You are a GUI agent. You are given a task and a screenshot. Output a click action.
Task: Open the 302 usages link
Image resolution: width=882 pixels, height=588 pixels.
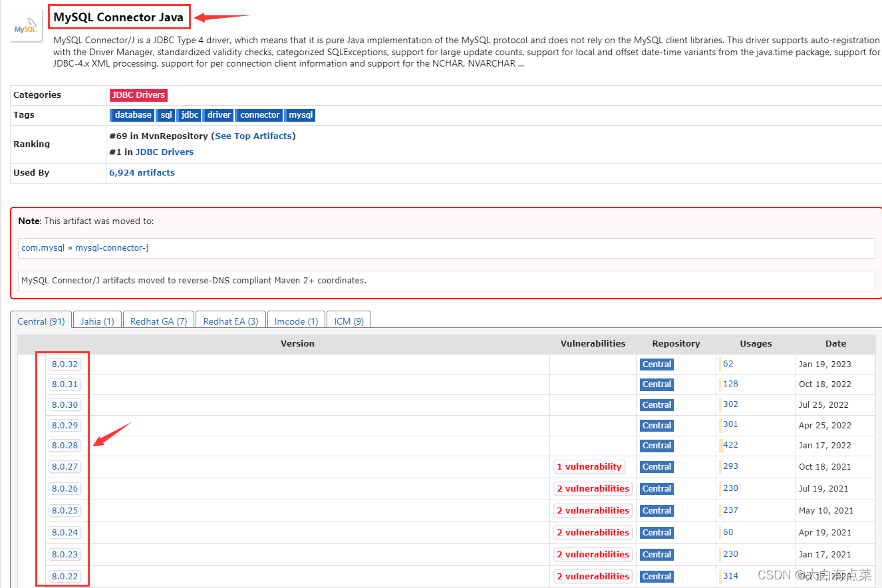click(x=730, y=404)
